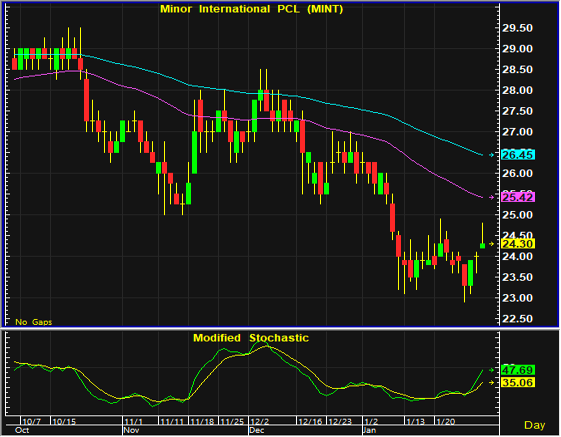Select the 10/15 date marker
561x437 pixels.
64,422
